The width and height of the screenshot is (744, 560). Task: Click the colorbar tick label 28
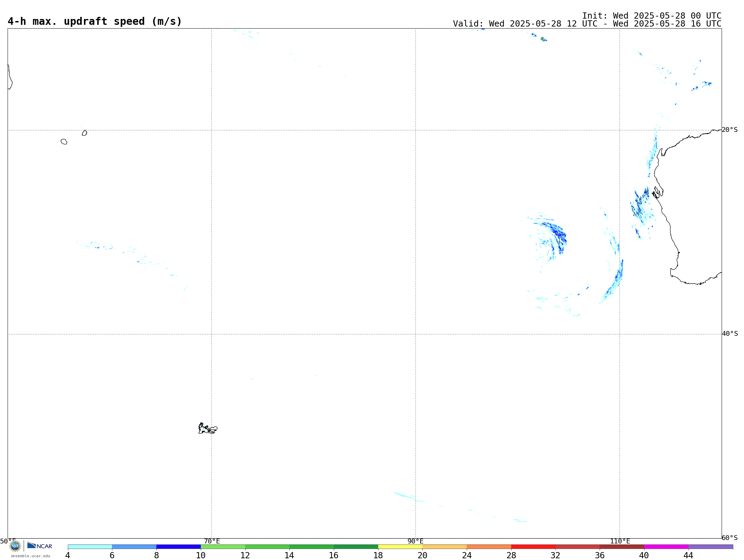point(511,556)
